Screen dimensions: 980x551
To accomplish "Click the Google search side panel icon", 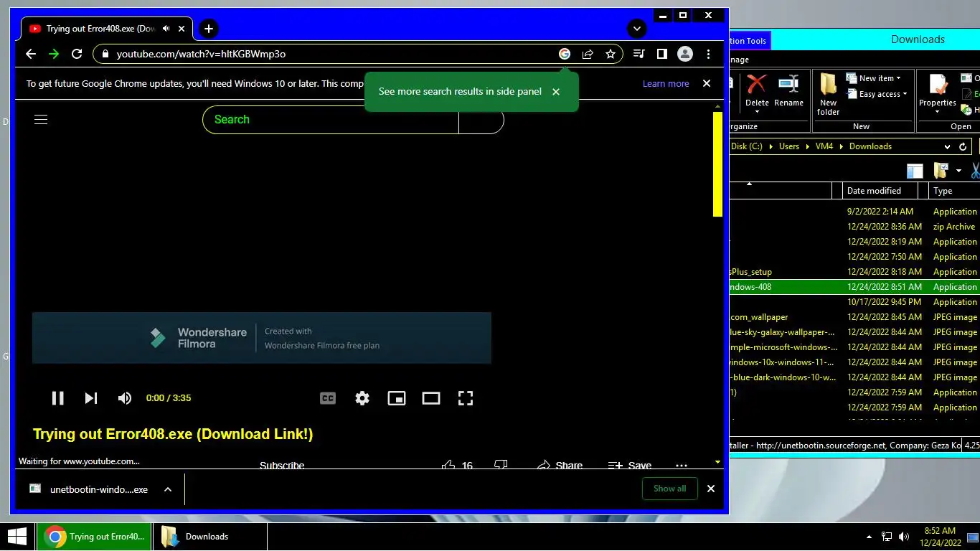I will click(565, 54).
